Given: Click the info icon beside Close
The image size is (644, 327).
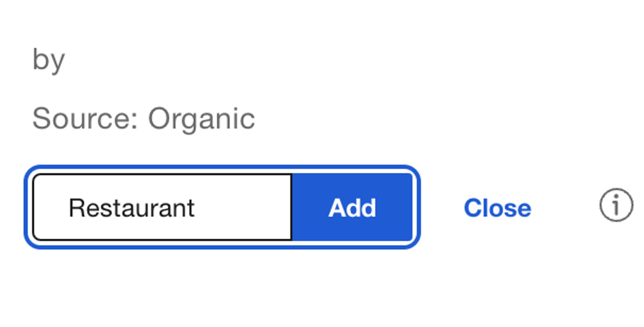Looking at the screenshot, I should (x=616, y=205).
